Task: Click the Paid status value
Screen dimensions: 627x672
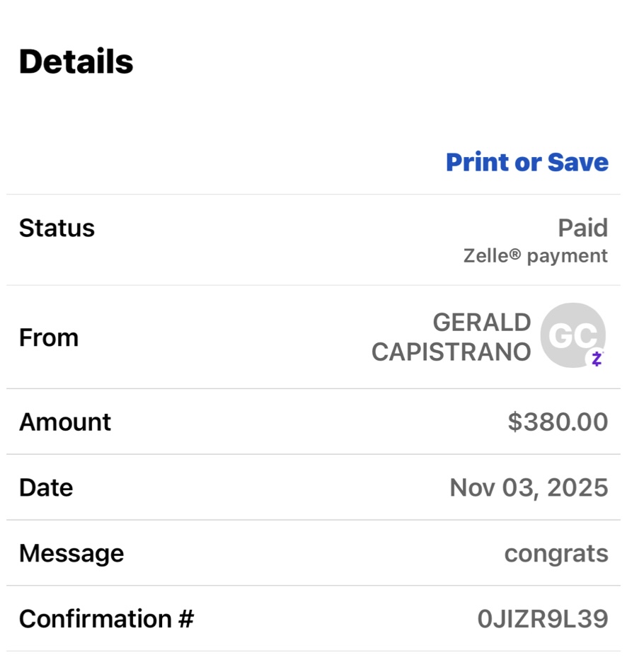Action: tap(582, 228)
